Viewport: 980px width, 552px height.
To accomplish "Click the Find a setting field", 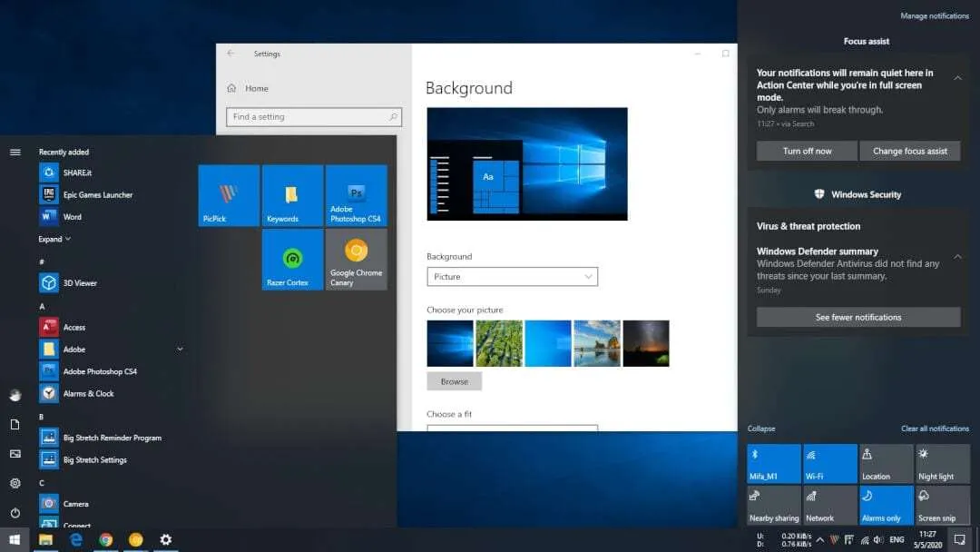I will [314, 117].
